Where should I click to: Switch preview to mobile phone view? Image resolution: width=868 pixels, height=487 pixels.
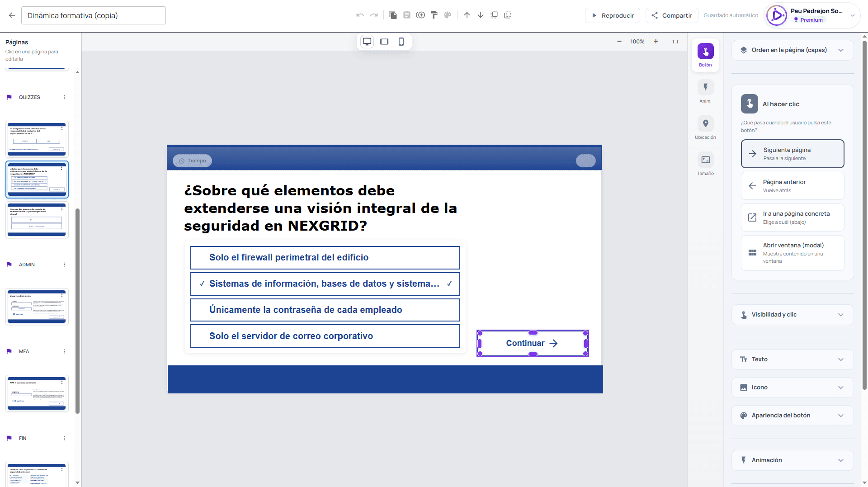tap(401, 42)
